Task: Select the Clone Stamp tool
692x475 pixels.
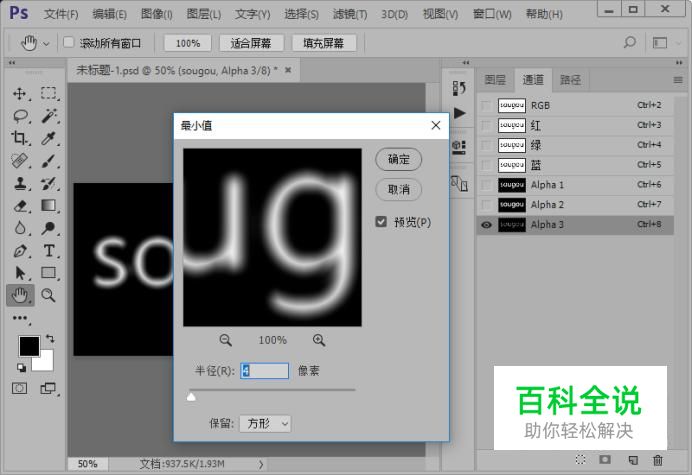Action: pyautogui.click(x=20, y=183)
